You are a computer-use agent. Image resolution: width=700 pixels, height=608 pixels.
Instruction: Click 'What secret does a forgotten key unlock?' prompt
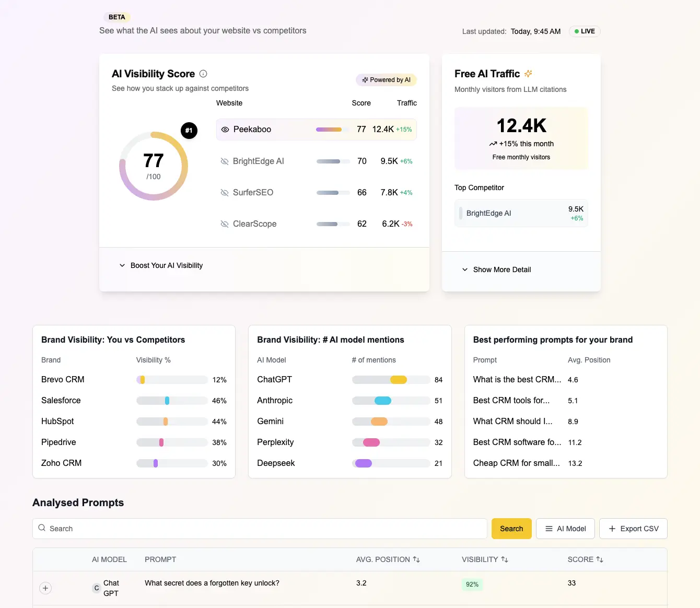pos(212,583)
